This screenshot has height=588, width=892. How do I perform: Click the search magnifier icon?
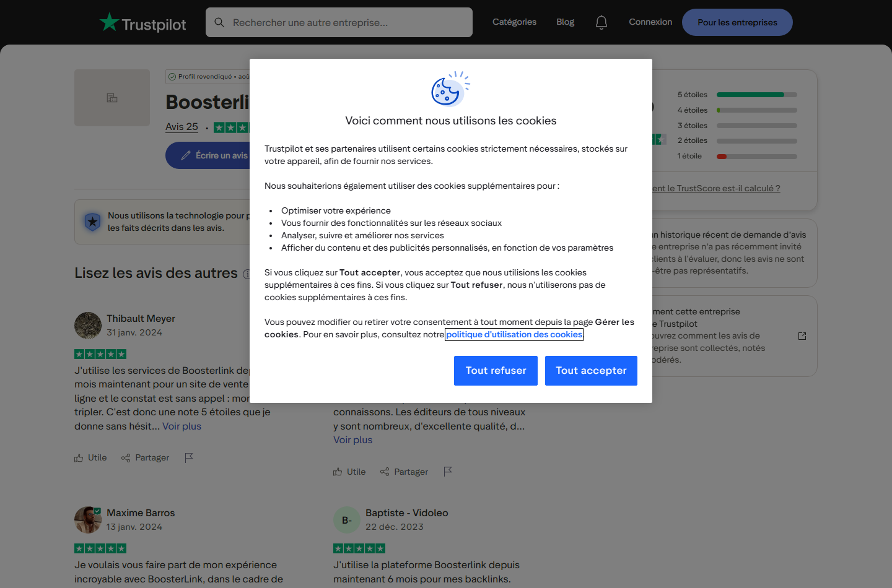pos(219,22)
